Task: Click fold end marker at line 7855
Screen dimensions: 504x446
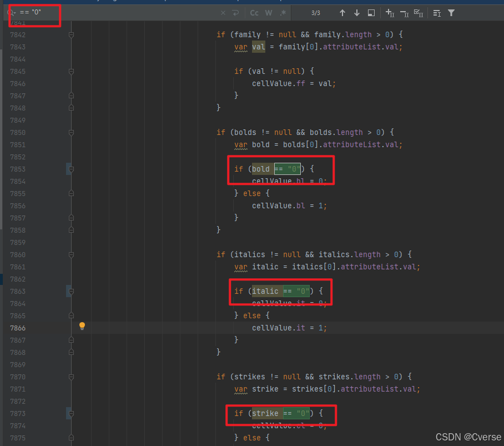Action: pos(72,193)
